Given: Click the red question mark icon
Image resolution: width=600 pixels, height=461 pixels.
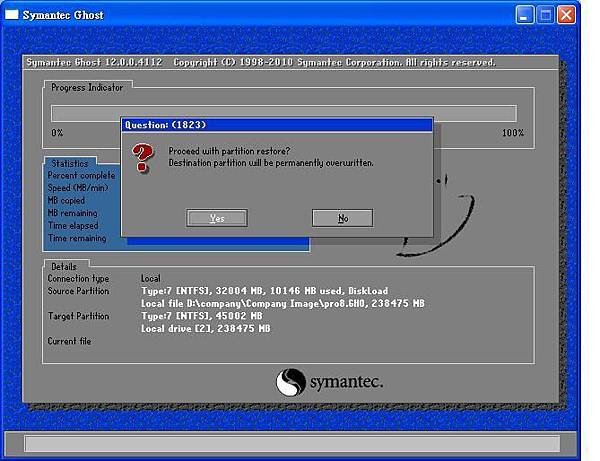Looking at the screenshot, I should pos(142,157).
